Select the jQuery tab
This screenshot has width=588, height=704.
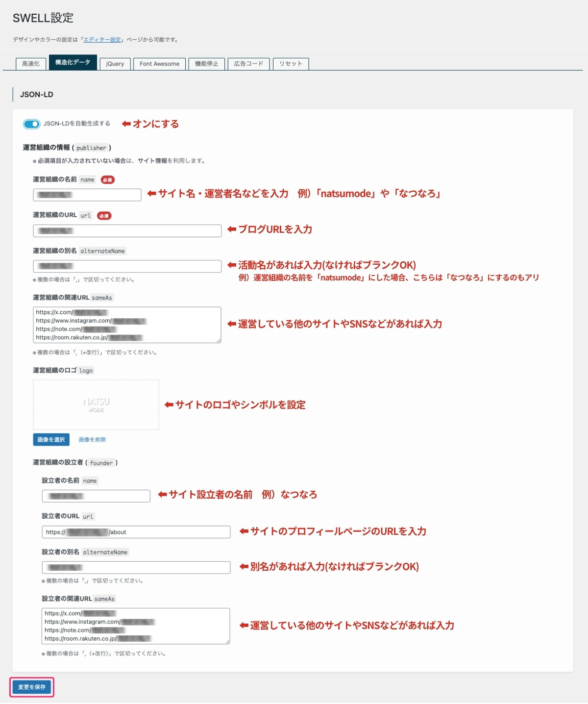point(114,64)
